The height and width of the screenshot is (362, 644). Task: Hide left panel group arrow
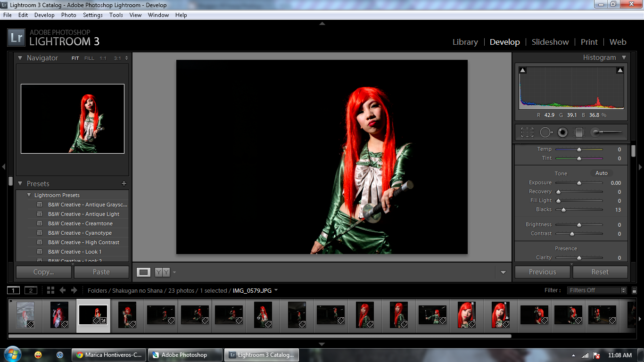click(4, 167)
